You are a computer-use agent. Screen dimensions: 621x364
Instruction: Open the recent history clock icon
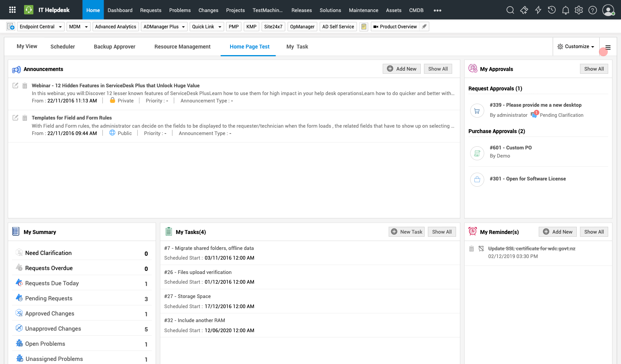click(552, 10)
